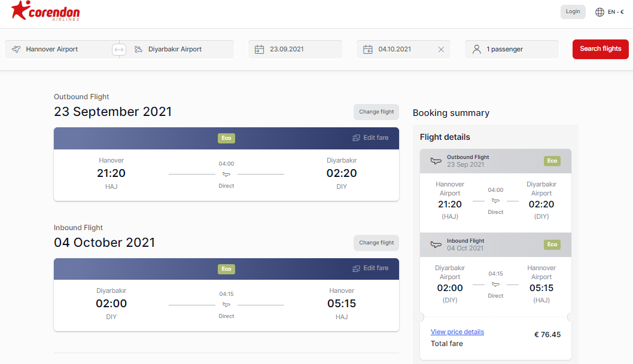Clear the return date 04.10.2021
Image resolution: width=633 pixels, height=364 pixels.
click(x=441, y=49)
